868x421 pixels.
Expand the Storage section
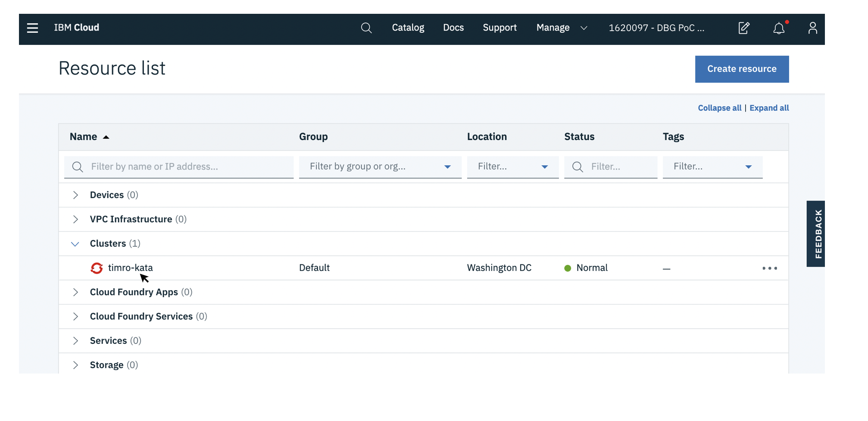pyautogui.click(x=75, y=365)
